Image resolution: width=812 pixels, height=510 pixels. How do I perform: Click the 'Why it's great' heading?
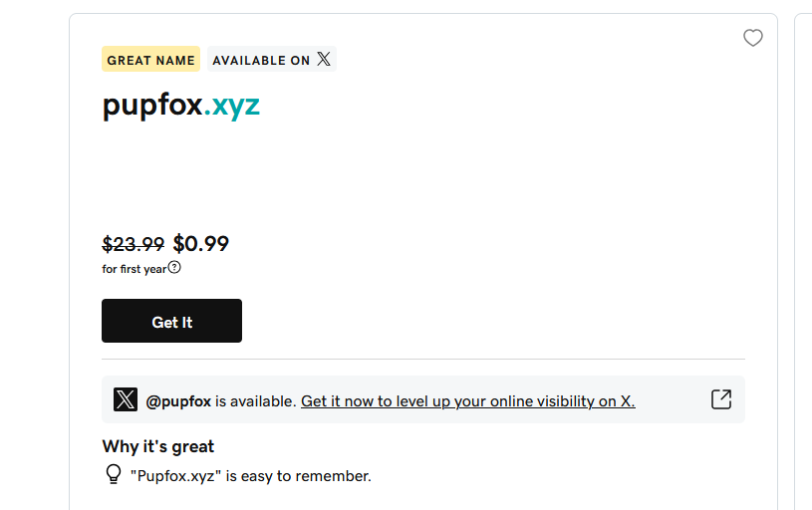coord(158,446)
